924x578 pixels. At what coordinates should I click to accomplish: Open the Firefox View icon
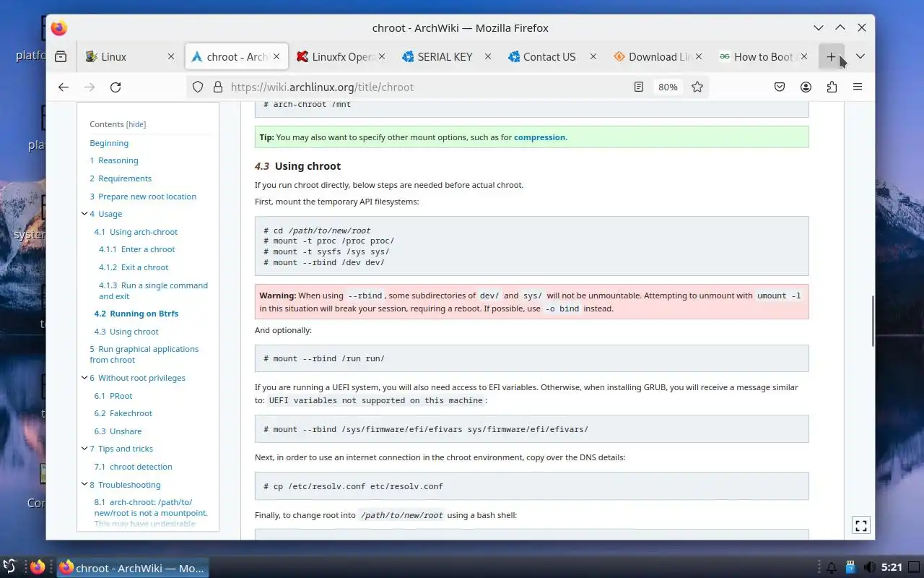(x=61, y=56)
